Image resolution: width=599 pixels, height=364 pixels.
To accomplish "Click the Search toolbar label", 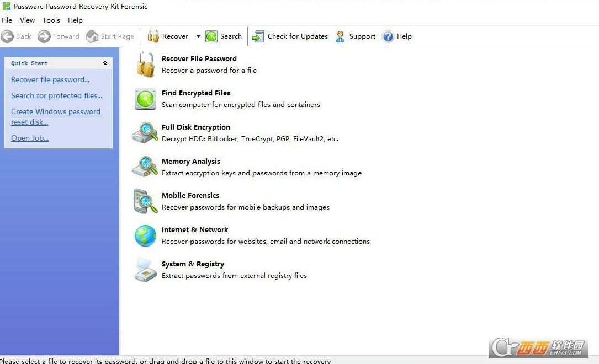I will [231, 36].
